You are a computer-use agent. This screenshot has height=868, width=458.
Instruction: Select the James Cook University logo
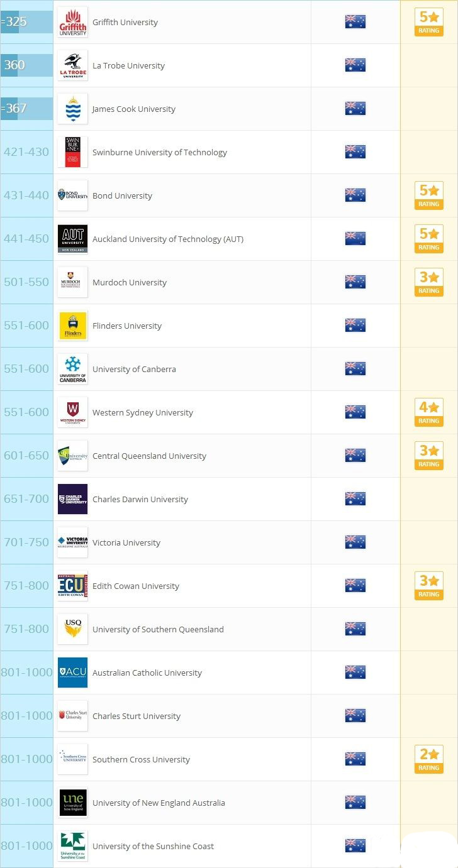pyautogui.click(x=72, y=109)
